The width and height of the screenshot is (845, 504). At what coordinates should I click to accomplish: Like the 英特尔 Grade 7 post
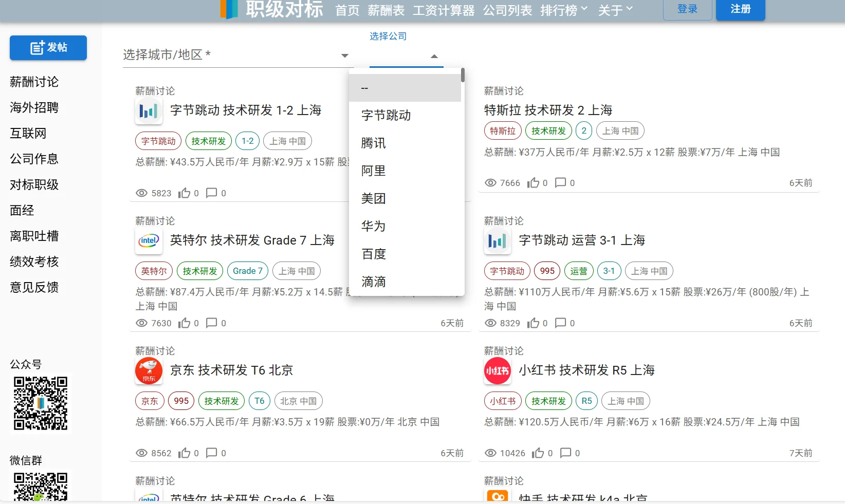coord(184,323)
